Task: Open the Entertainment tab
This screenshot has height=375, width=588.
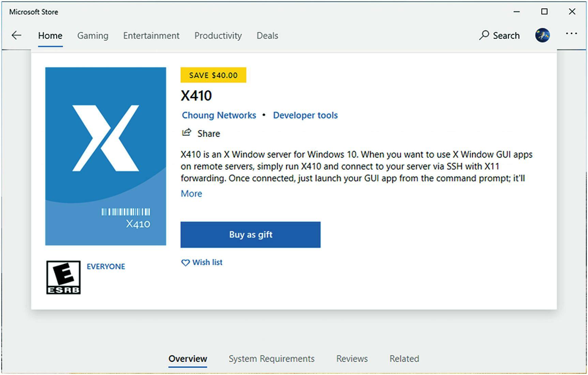Action: (151, 36)
